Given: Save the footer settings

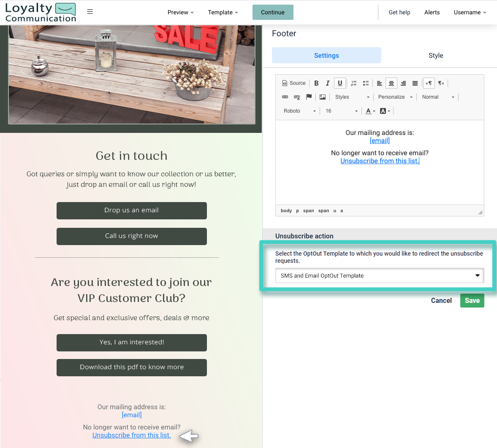Looking at the screenshot, I should point(472,300).
